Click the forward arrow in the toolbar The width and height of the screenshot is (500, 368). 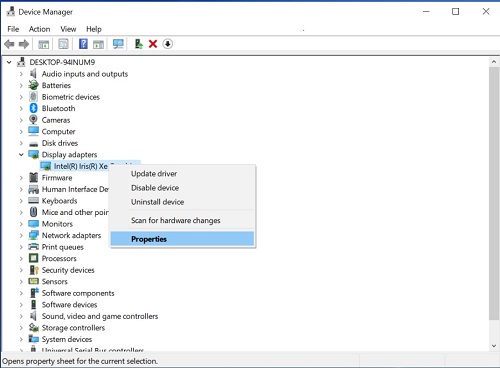point(24,44)
